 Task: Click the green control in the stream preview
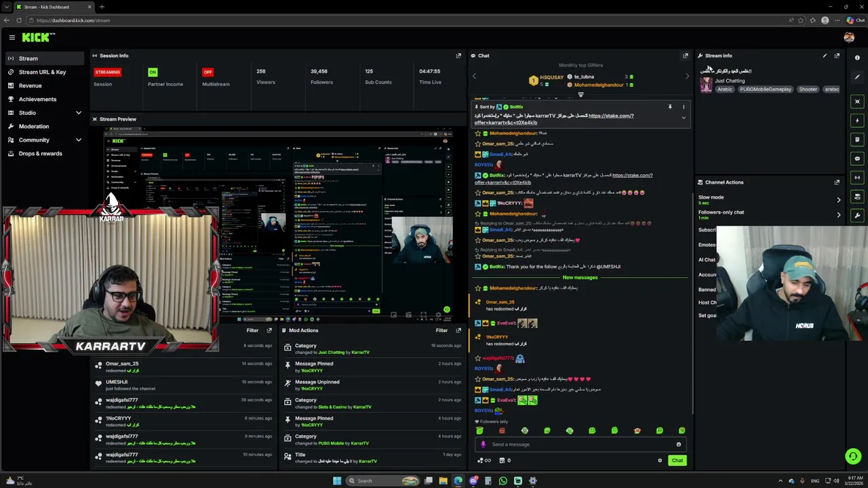(446, 310)
